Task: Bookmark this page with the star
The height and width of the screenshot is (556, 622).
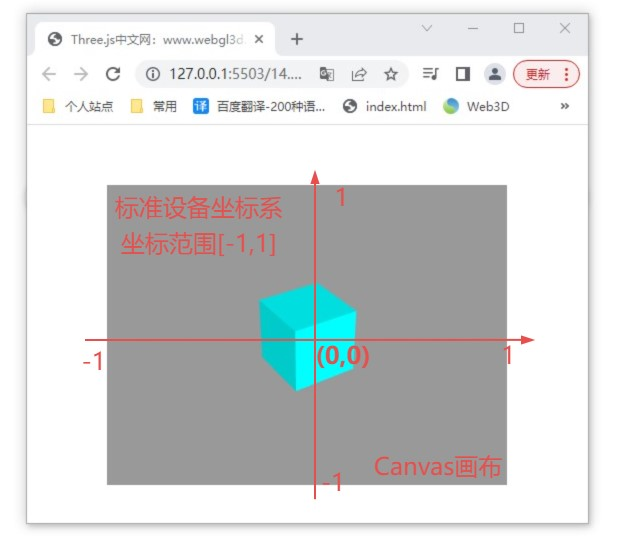Action: (391, 74)
